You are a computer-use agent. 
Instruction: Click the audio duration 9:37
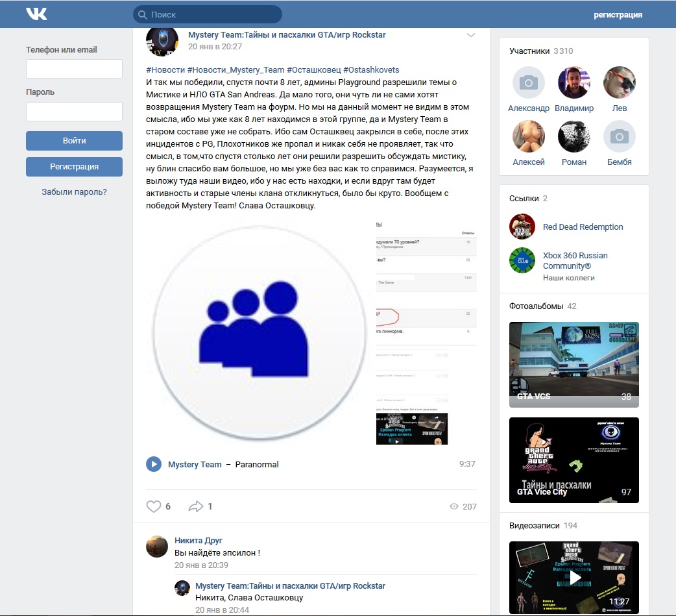[x=467, y=464]
